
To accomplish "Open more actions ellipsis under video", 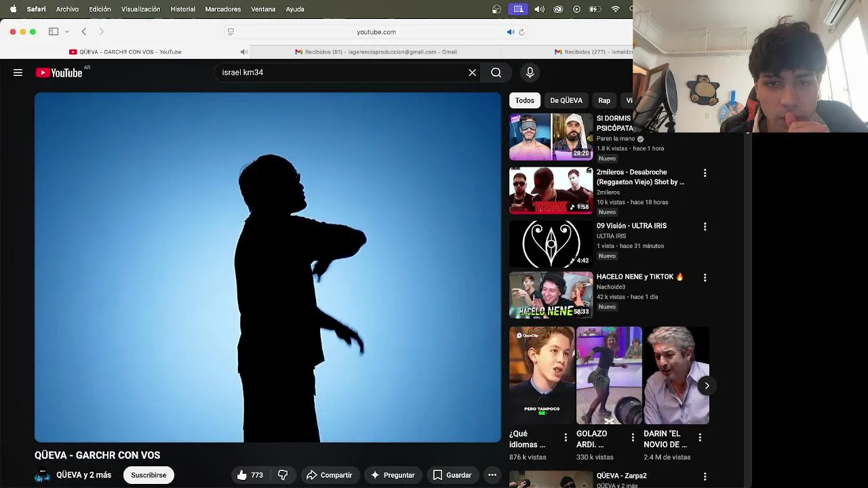I will coord(492,475).
